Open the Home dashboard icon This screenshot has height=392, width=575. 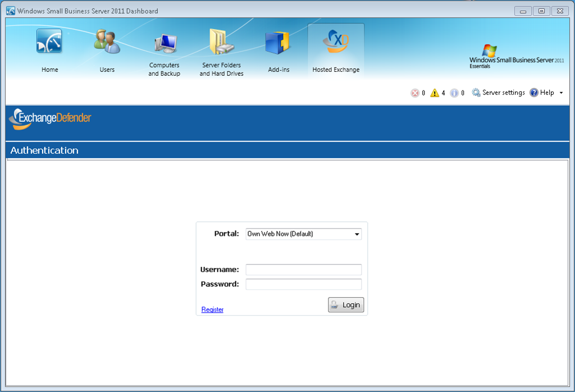pyautogui.click(x=49, y=43)
